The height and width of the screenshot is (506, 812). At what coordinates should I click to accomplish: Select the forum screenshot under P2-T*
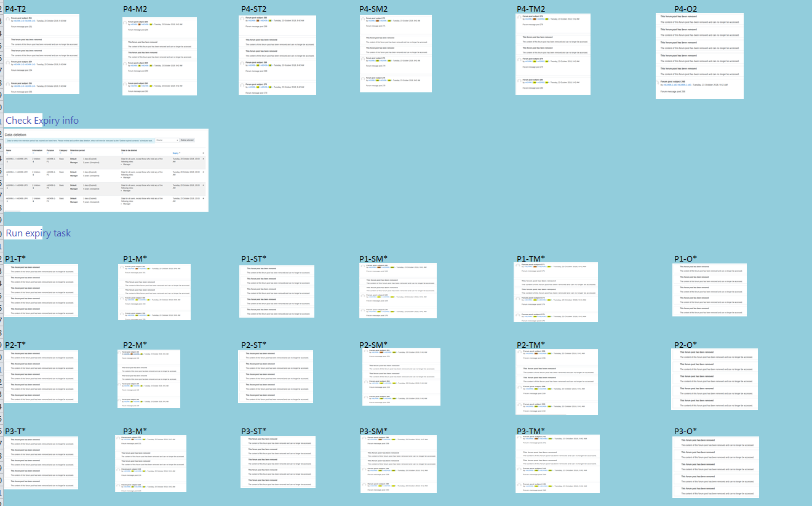pos(41,377)
